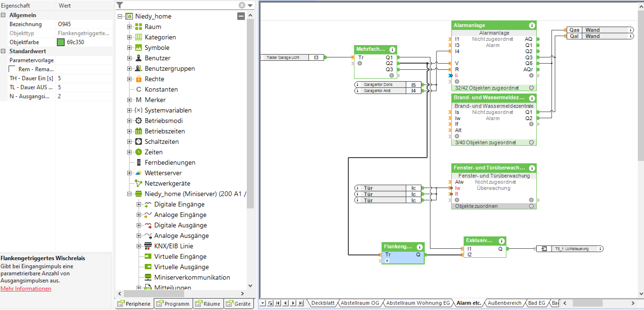Click the Mehrfach block info icon
644x310 pixels.
point(392,50)
